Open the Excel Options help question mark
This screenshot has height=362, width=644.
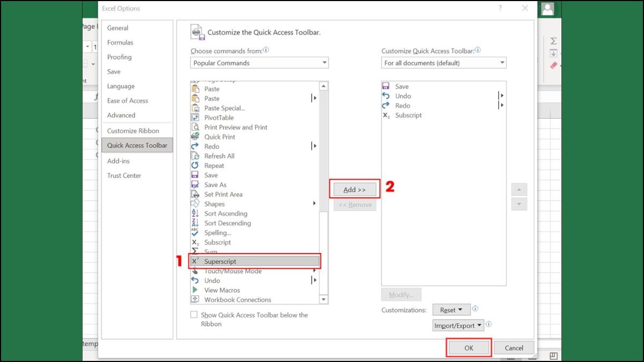point(500,9)
